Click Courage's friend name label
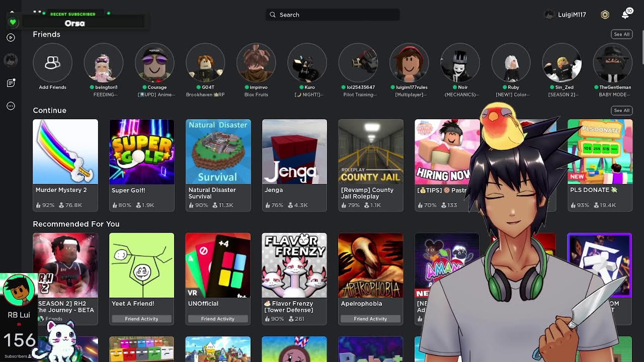The height and width of the screenshot is (362, 644). click(157, 87)
